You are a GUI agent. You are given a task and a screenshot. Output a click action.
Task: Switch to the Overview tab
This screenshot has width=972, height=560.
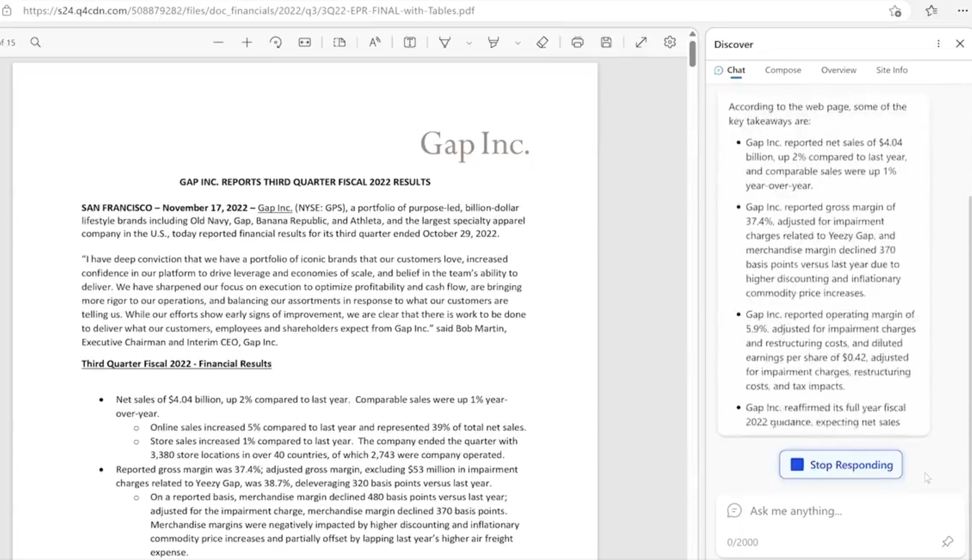[839, 70]
